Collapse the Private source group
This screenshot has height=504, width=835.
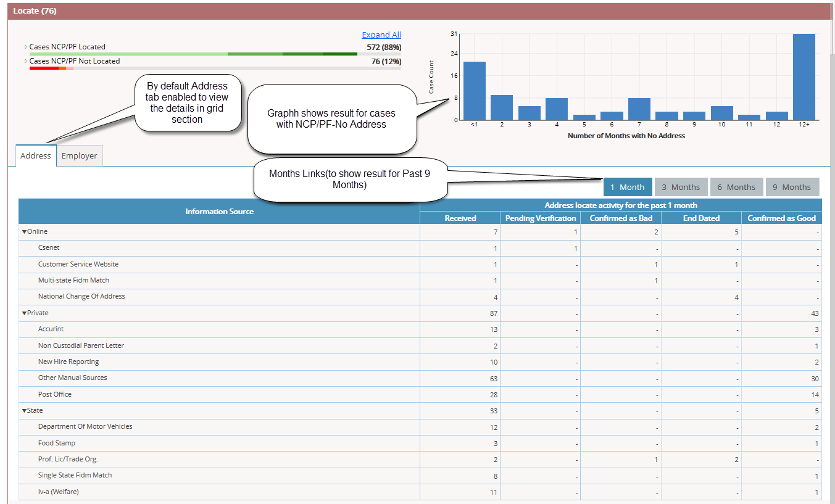(x=24, y=313)
